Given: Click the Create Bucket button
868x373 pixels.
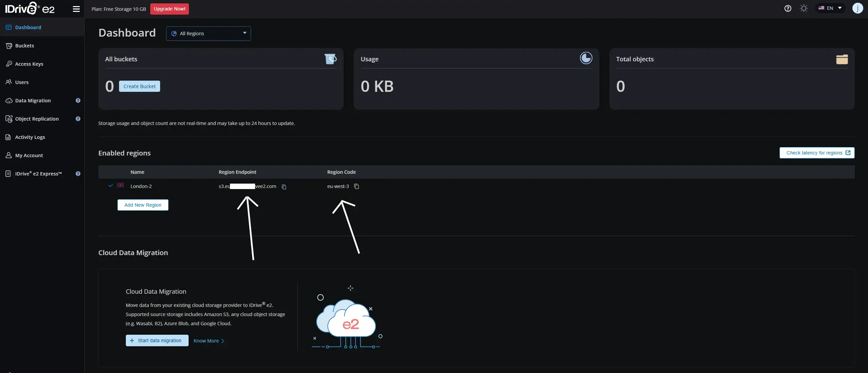Looking at the screenshot, I should click(x=139, y=86).
